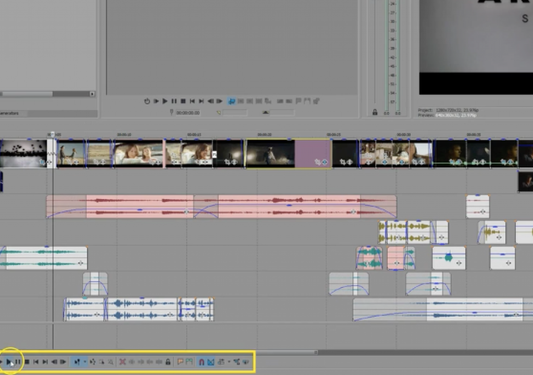Click the media panel scrollbar right arrow
The height and width of the screenshot is (375, 533).
click(x=92, y=94)
